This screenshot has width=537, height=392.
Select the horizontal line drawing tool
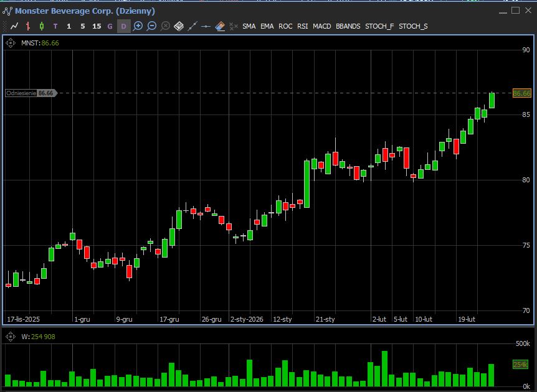click(206, 26)
